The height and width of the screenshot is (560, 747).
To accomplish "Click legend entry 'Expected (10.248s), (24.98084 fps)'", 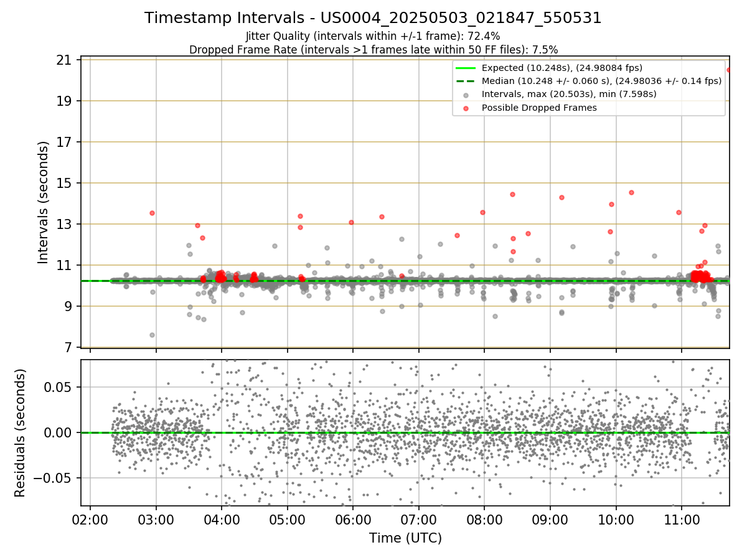I will pyautogui.click(x=562, y=68).
